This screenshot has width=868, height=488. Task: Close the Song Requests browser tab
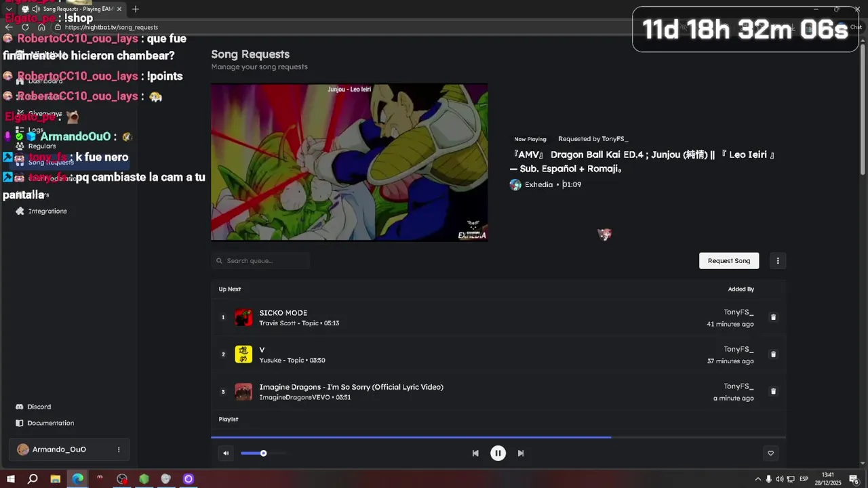click(x=119, y=9)
